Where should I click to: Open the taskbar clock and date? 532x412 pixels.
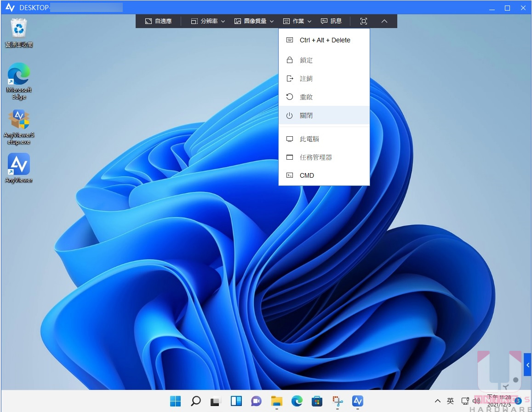(499, 401)
